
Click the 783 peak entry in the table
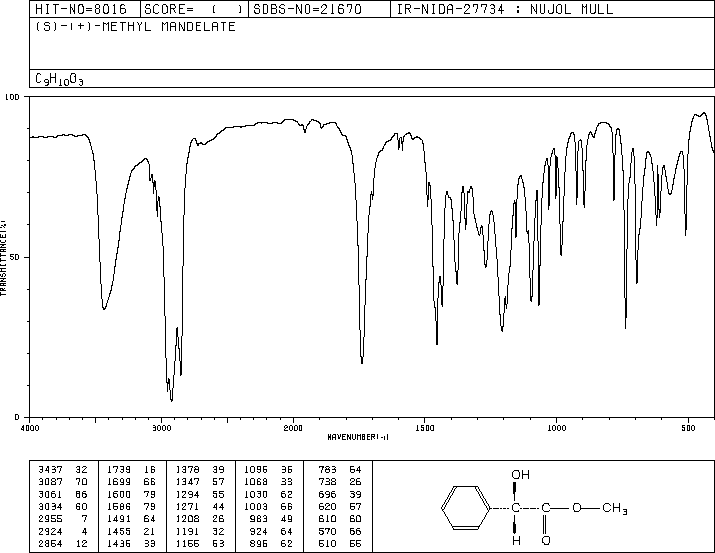pos(340,470)
